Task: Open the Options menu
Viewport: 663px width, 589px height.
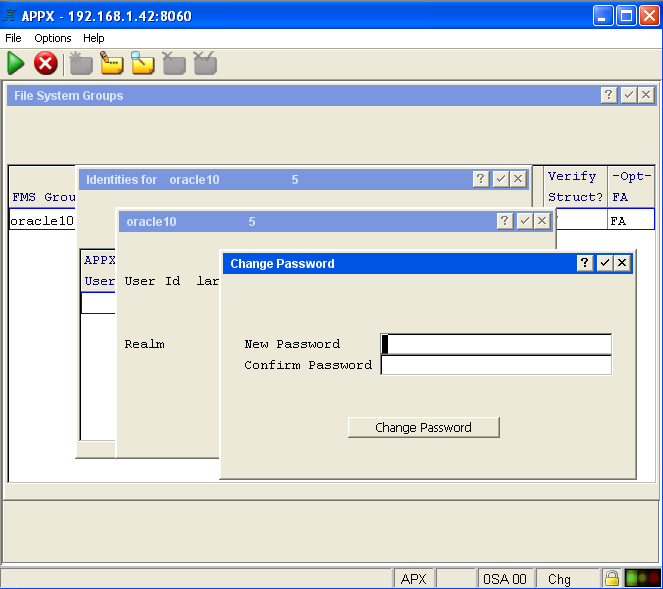Action: pyautogui.click(x=53, y=38)
